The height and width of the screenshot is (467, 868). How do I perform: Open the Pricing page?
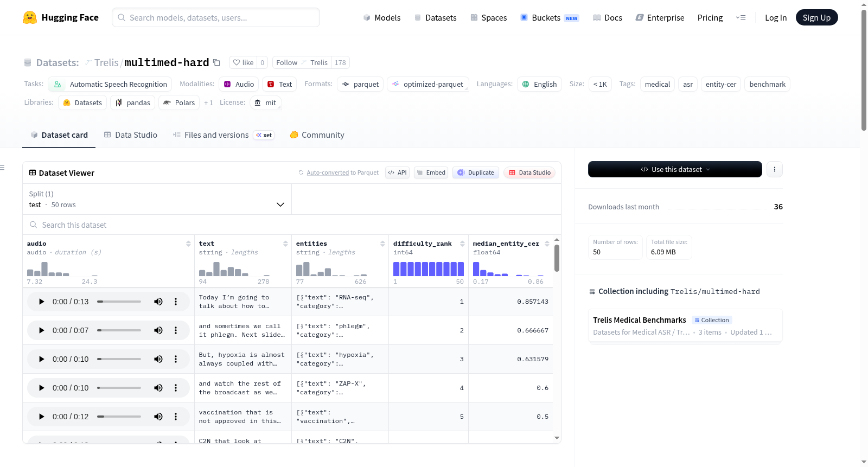click(x=710, y=17)
